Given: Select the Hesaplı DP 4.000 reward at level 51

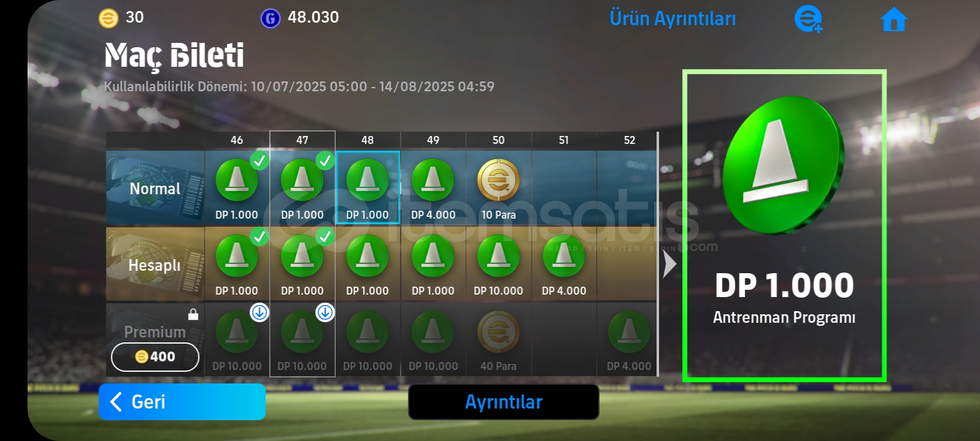Looking at the screenshot, I should click(x=564, y=264).
